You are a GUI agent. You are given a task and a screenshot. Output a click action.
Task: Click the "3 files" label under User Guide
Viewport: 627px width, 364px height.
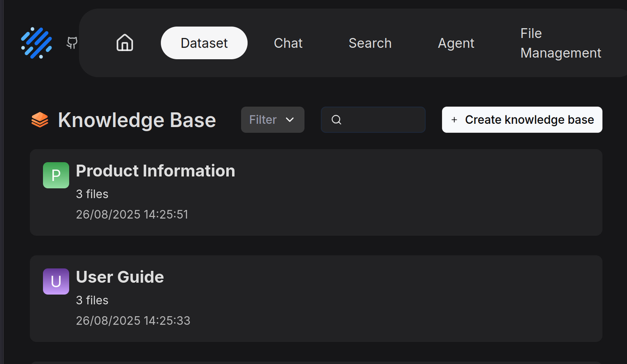(x=92, y=300)
